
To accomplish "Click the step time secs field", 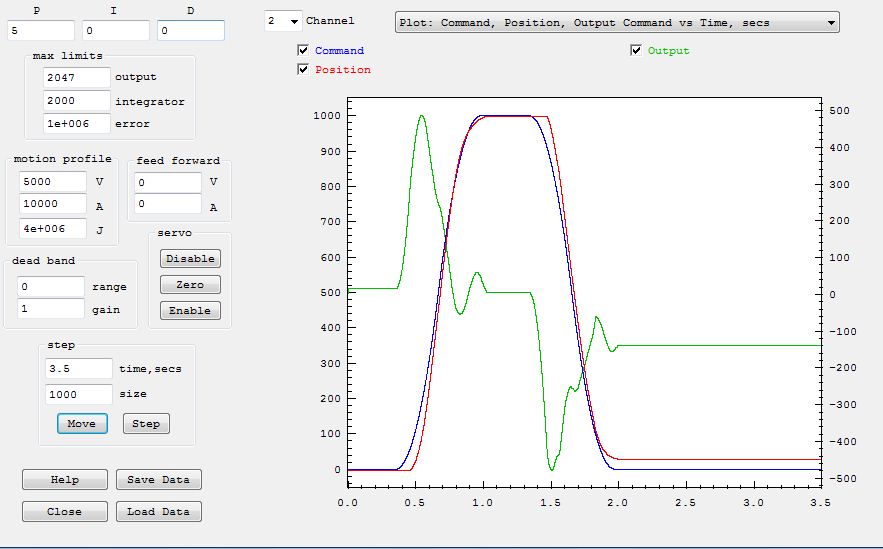I will [x=79, y=368].
